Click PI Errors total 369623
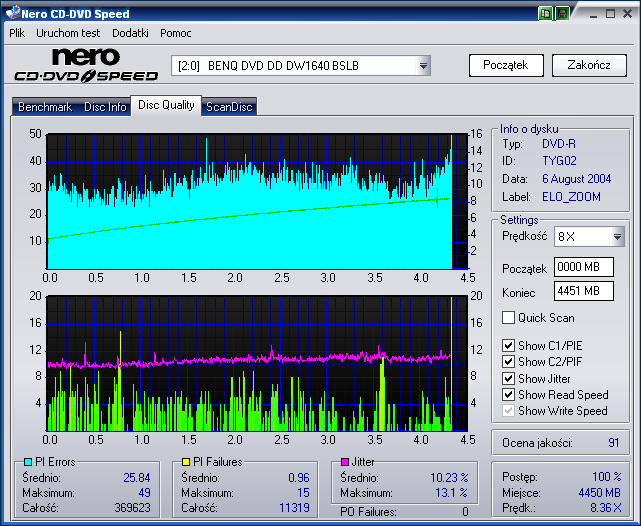 click(132, 508)
